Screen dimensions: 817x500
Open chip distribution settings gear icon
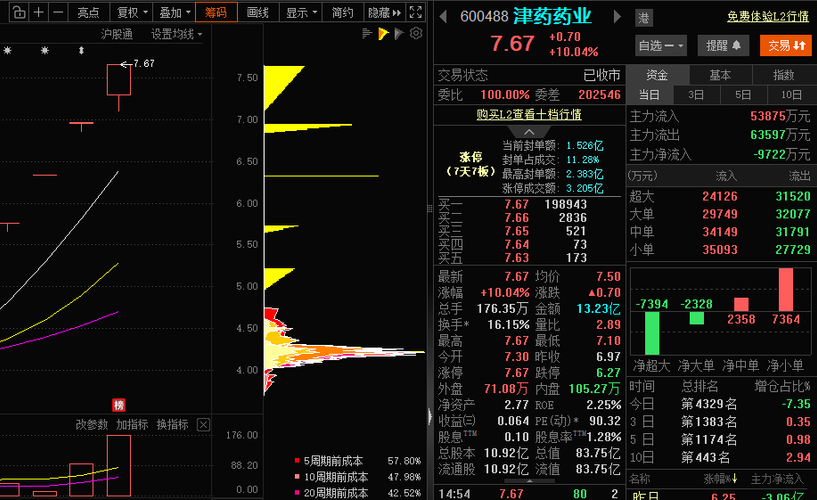(x=416, y=34)
